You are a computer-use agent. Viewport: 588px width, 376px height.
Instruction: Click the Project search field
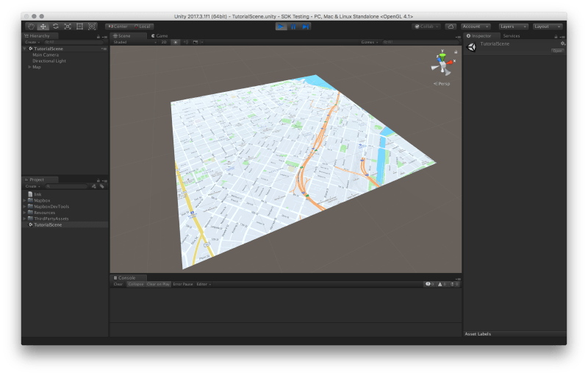coord(66,186)
